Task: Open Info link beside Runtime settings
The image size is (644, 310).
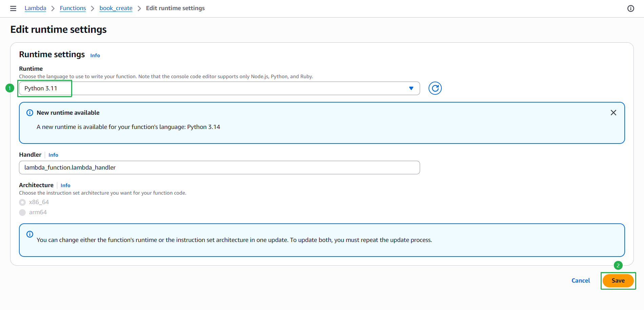Action: [95, 56]
